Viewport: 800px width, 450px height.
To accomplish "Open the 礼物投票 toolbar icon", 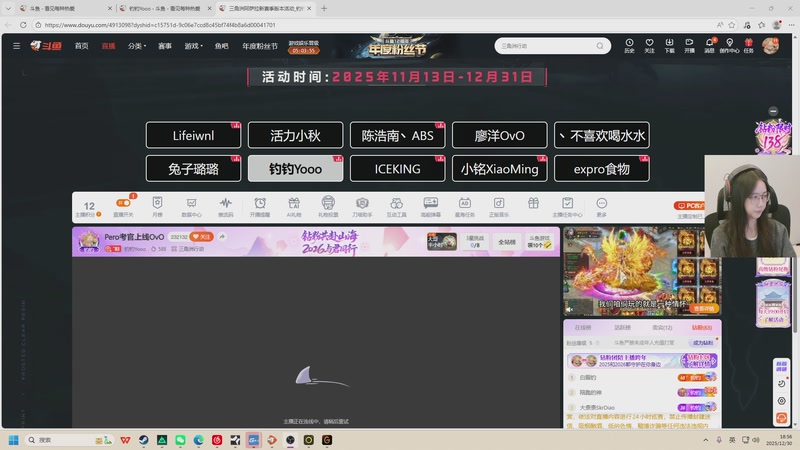I will (x=328, y=207).
